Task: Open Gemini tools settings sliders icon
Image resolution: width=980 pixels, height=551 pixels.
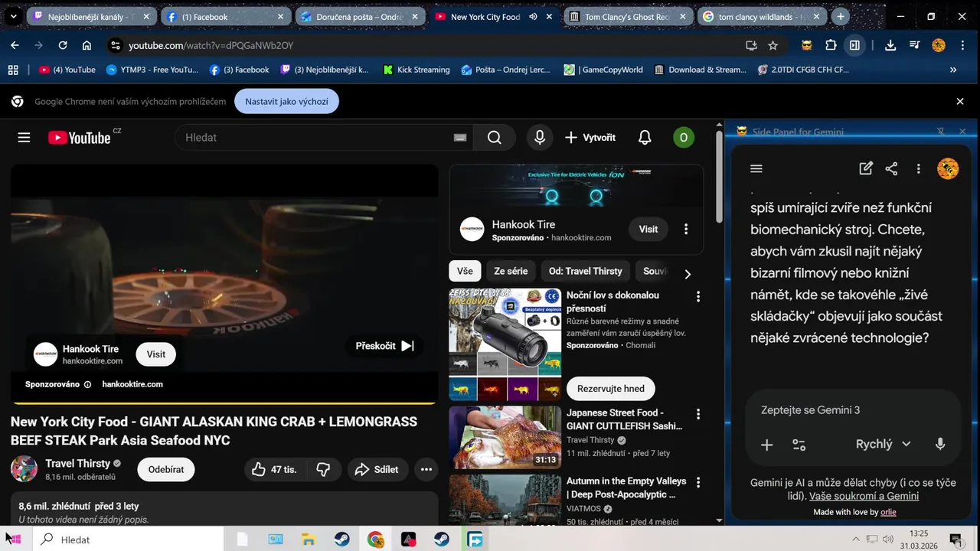Action: (799, 445)
